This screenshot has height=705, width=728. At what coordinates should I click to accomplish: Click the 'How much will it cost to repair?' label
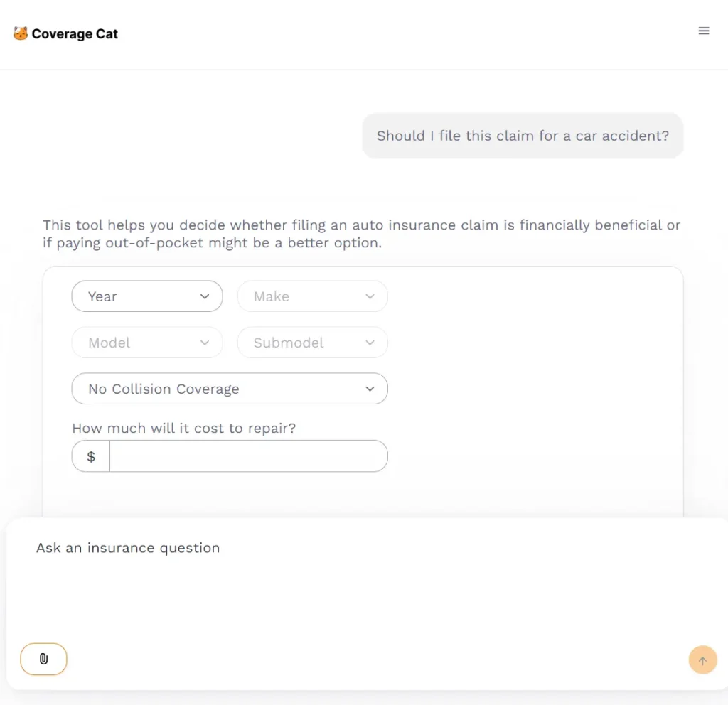(x=184, y=428)
